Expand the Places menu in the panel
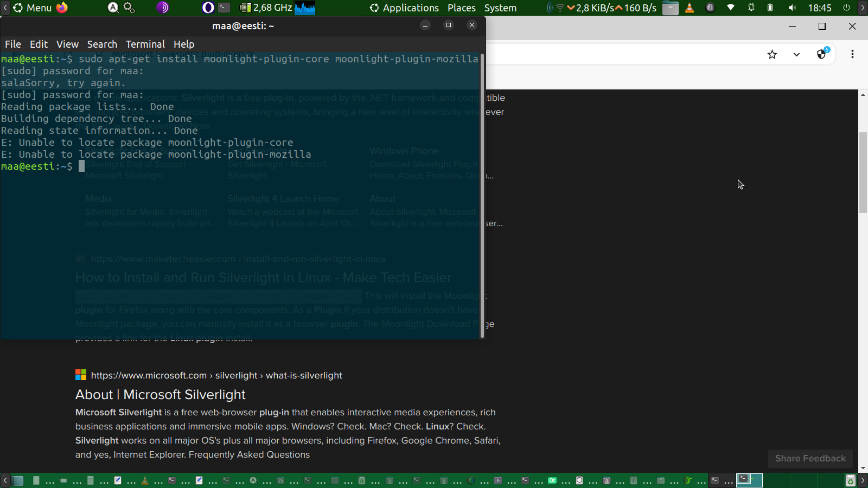Image resolution: width=868 pixels, height=488 pixels. tap(461, 8)
